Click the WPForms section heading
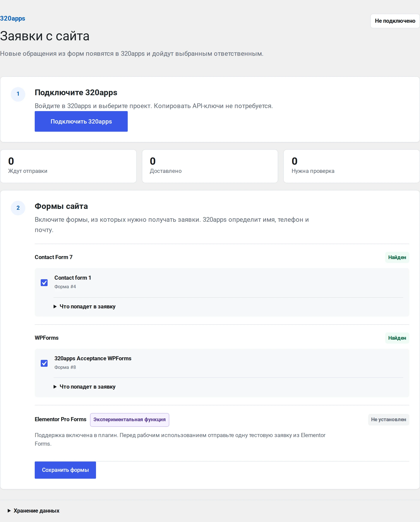The image size is (420, 522). (46, 338)
